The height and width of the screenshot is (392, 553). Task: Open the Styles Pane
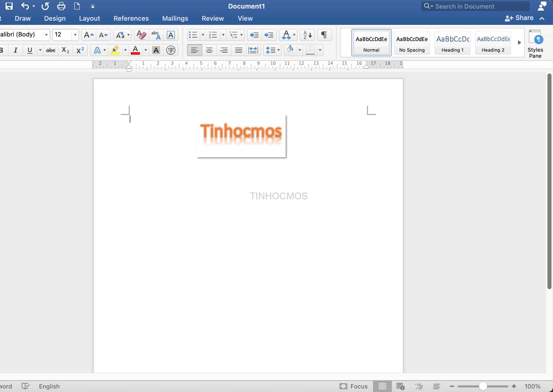point(535,44)
